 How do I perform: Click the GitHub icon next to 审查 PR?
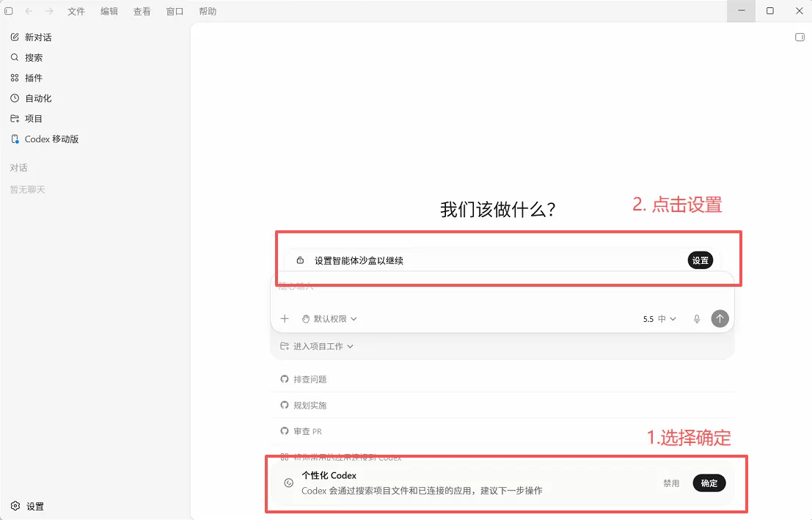coord(285,431)
